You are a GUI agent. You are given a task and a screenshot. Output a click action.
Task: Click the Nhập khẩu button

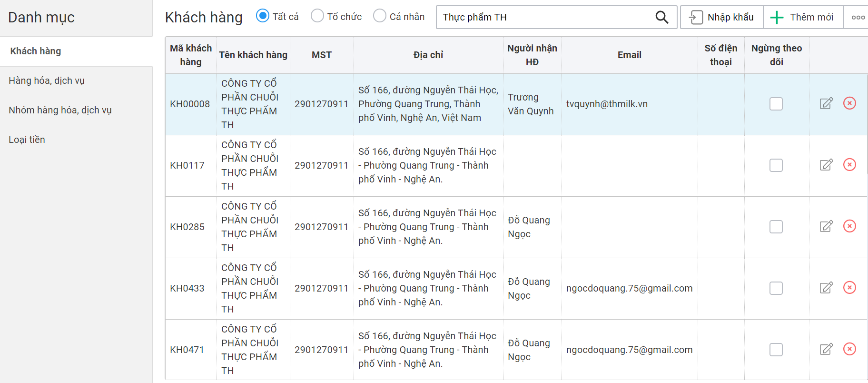click(x=722, y=17)
